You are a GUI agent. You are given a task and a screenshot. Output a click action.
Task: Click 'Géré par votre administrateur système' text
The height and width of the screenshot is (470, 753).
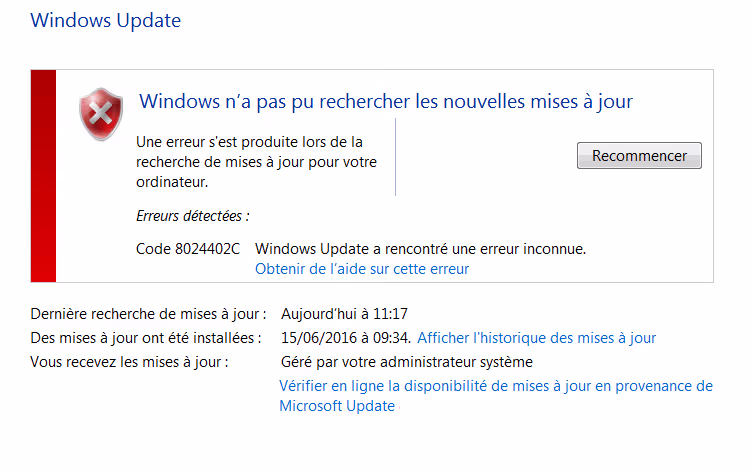(407, 362)
